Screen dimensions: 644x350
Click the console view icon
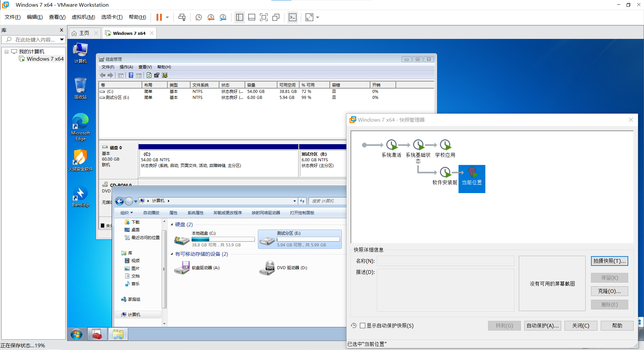[292, 17]
